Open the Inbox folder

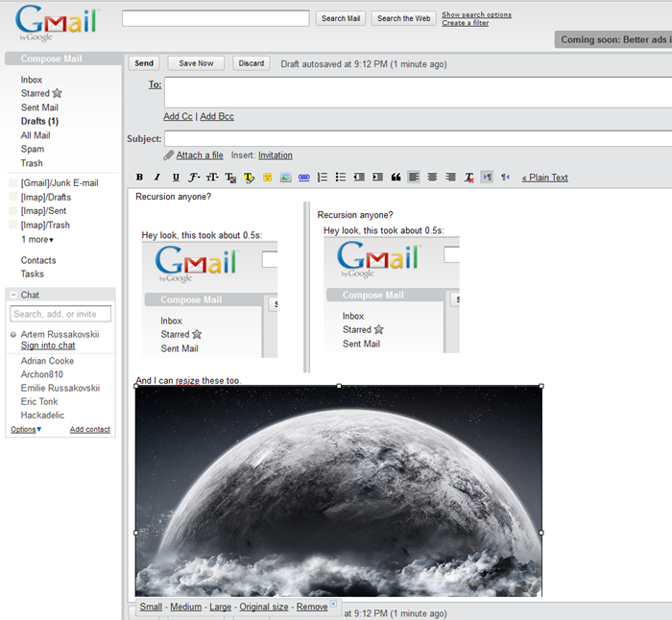tap(32, 80)
